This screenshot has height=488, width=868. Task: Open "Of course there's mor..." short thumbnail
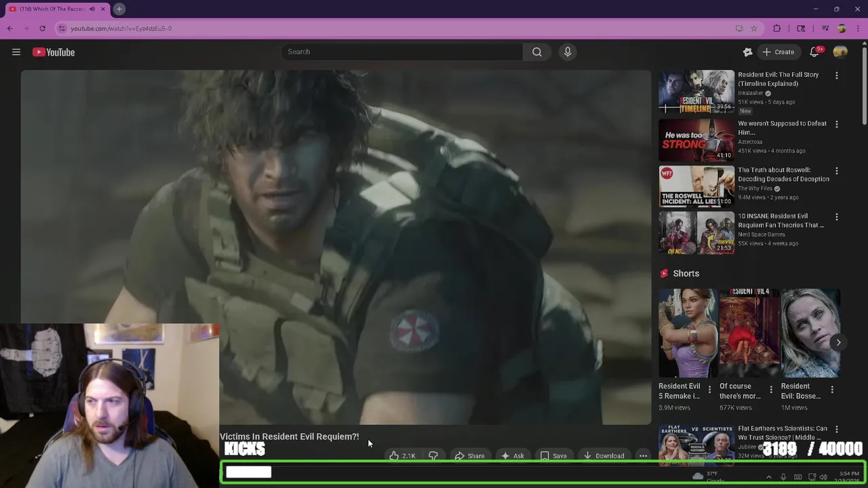749,333
